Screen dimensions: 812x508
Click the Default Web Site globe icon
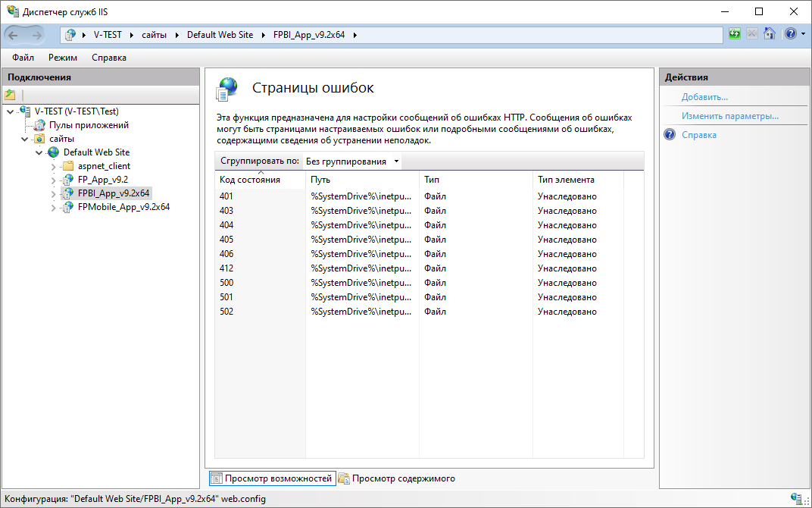click(53, 152)
